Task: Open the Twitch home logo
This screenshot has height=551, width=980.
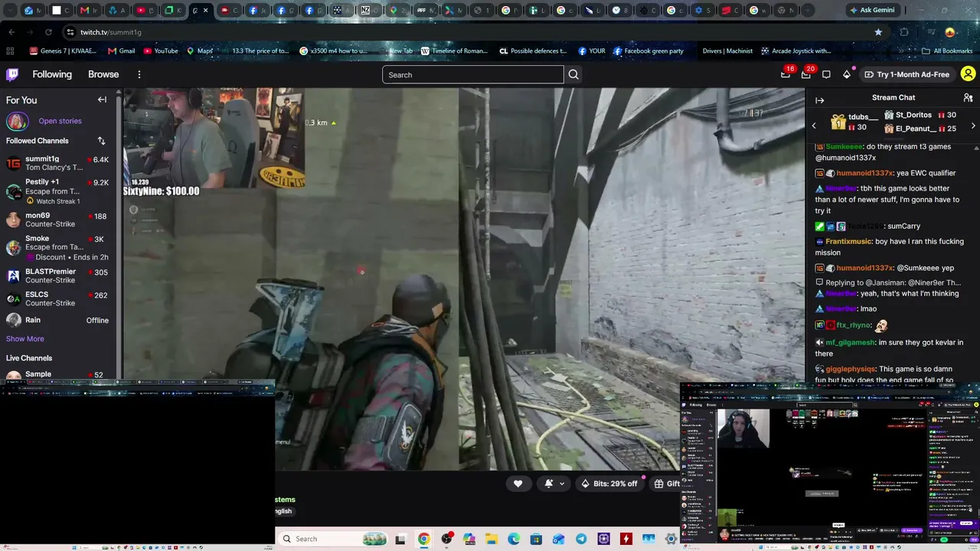Action: 12,74
